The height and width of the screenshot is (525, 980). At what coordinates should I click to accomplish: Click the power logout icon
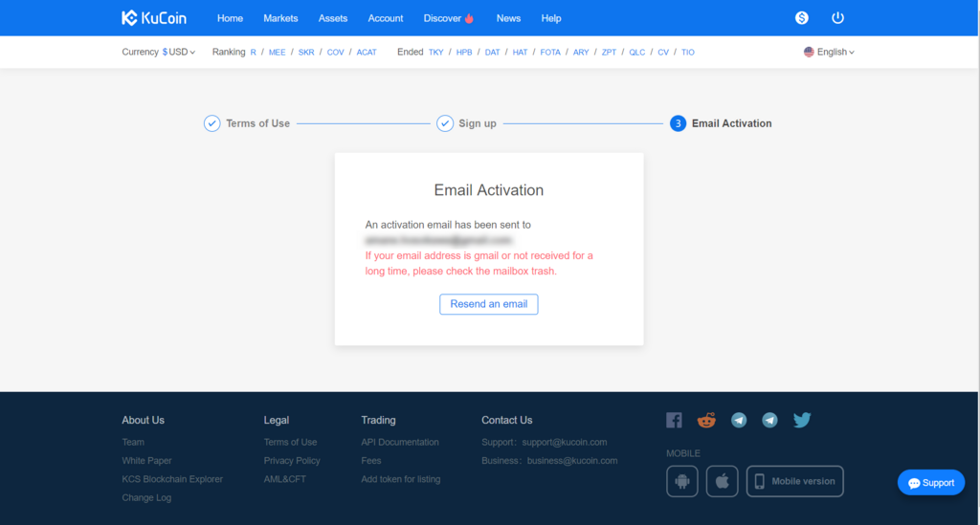(838, 18)
